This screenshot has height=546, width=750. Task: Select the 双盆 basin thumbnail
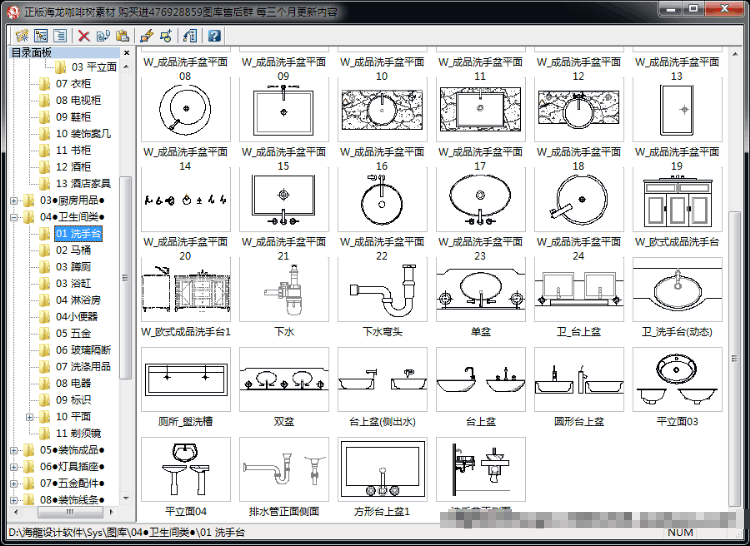coord(284,379)
